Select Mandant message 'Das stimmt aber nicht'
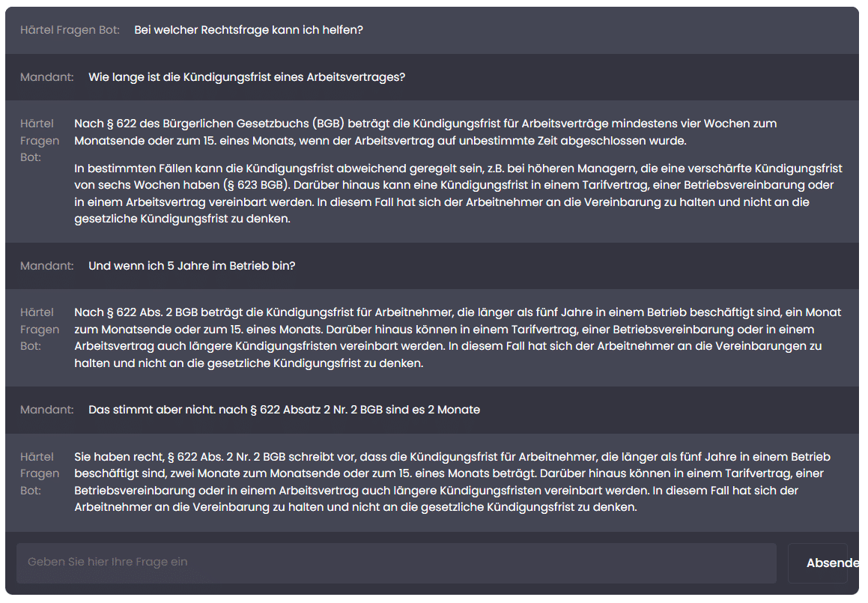Viewport: 868px width, 603px height. 284,410
